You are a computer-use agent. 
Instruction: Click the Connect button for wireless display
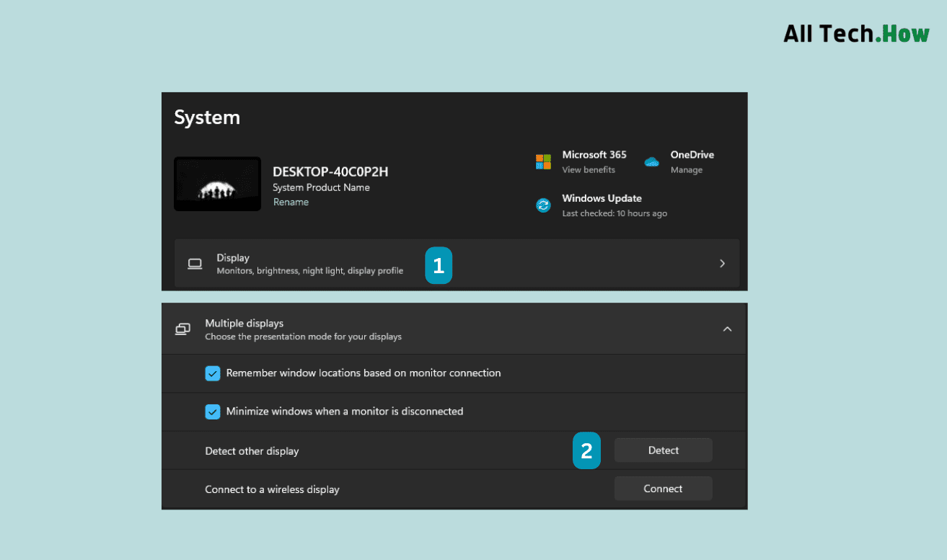(664, 489)
